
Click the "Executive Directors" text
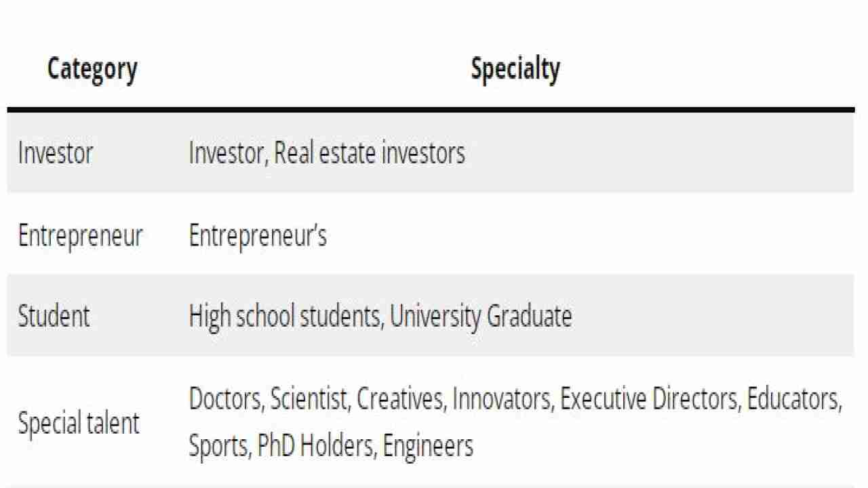[x=649, y=399]
